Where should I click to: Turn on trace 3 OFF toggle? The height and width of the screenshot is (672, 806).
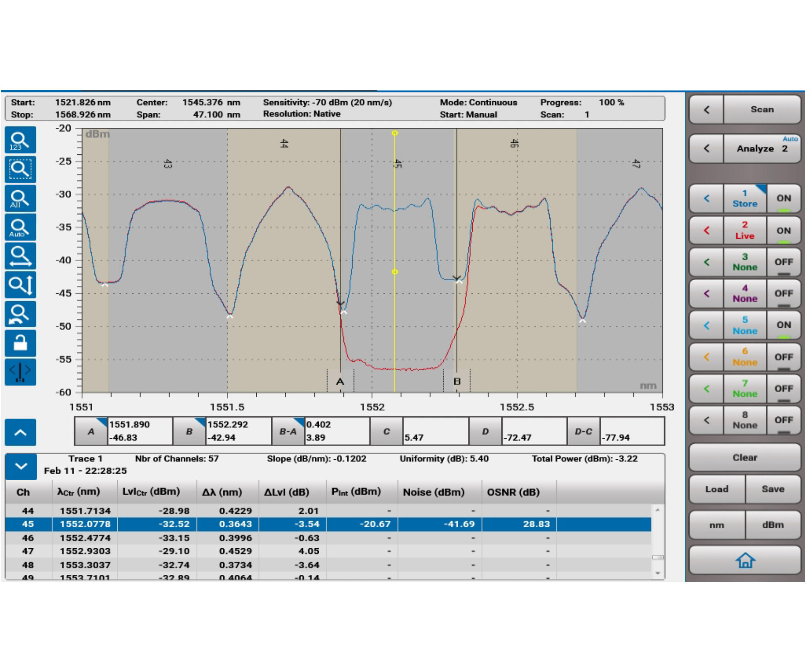783,262
